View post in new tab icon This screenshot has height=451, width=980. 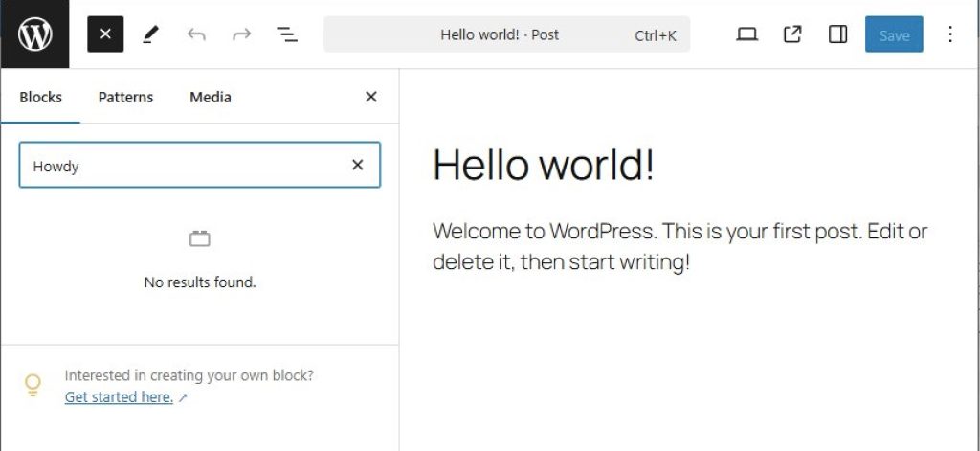792,34
